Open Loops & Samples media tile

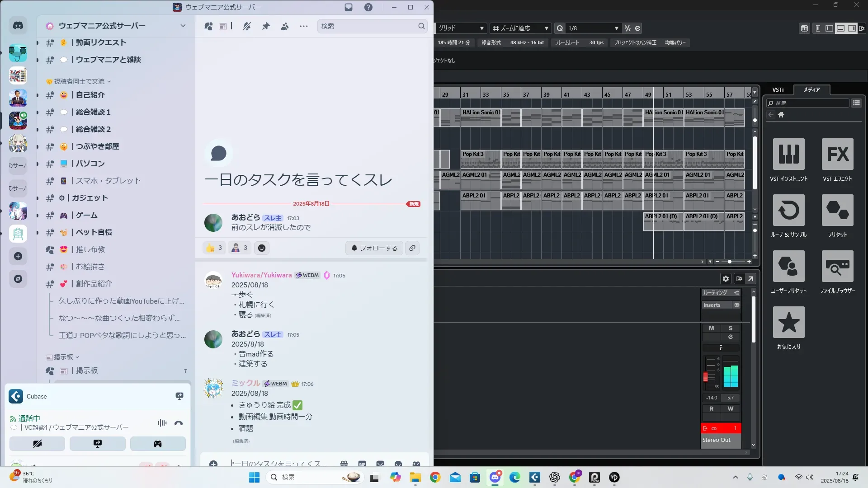(x=788, y=211)
